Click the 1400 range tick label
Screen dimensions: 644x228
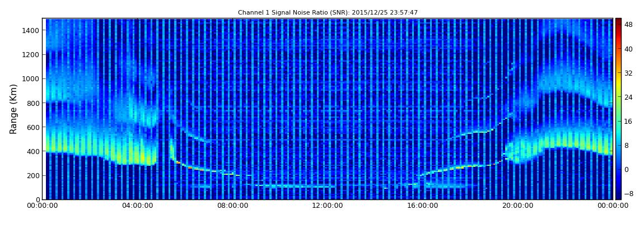31,30
